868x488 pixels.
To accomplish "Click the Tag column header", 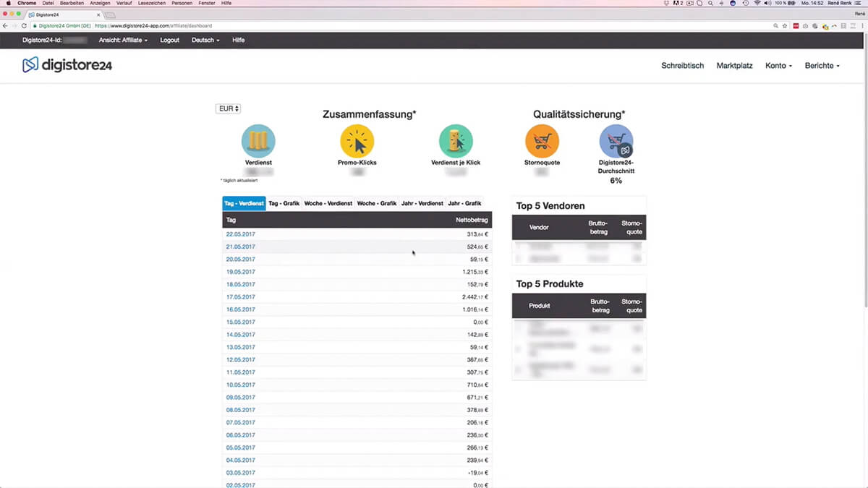I will [x=231, y=220].
